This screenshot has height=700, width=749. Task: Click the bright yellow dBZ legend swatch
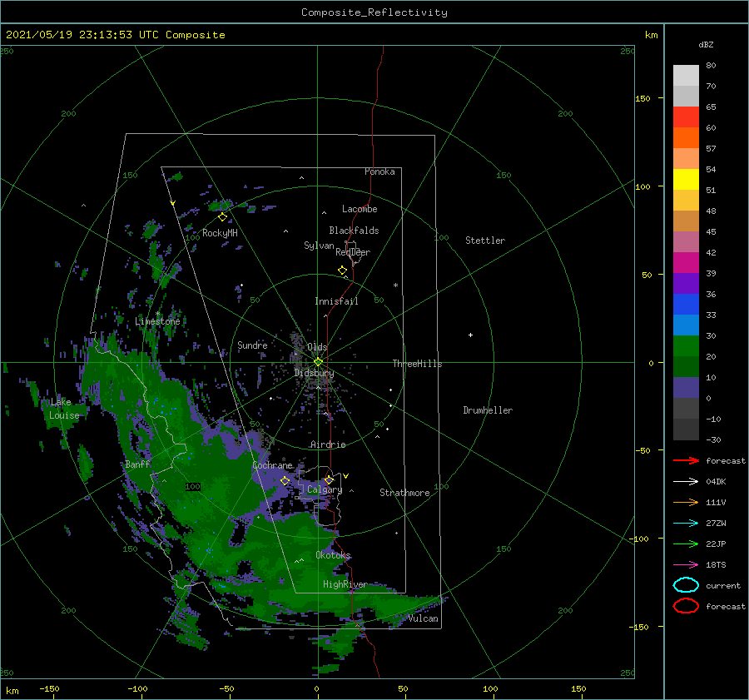(686, 179)
